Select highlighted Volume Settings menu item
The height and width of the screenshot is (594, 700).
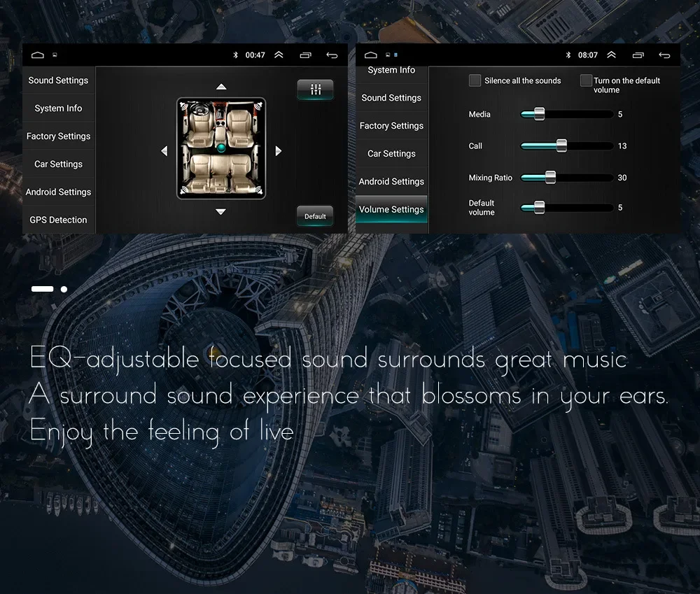391,209
